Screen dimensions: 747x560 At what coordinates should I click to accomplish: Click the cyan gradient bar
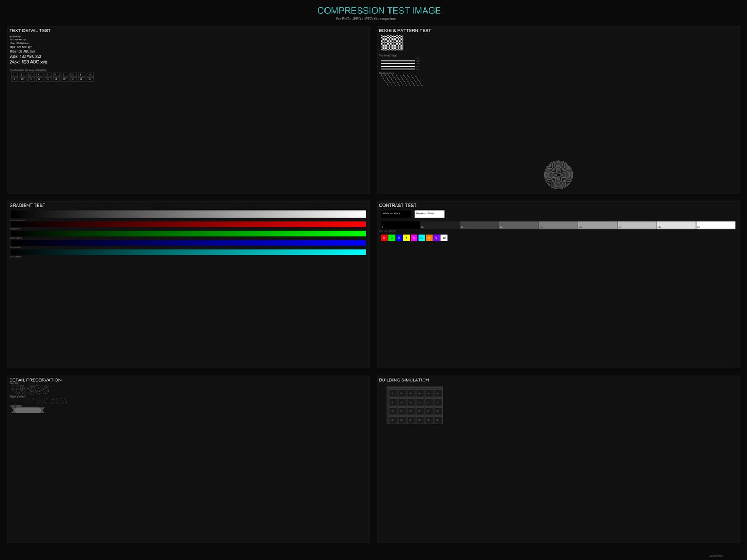[188, 252]
